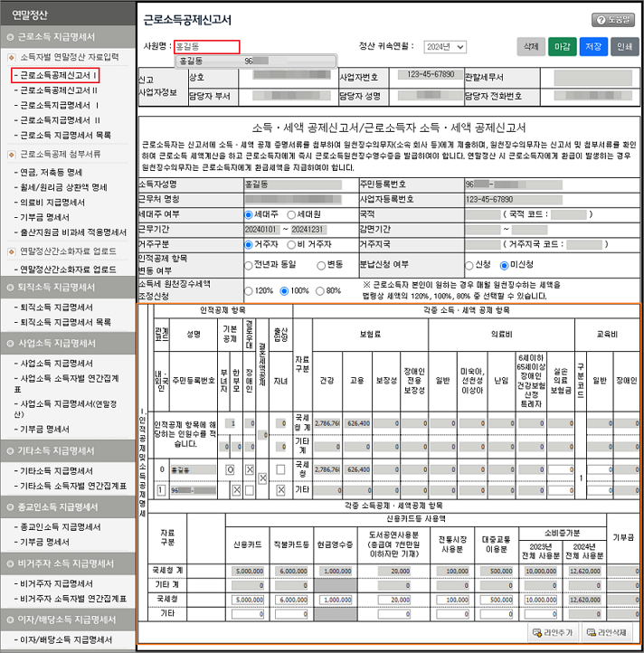Select the 세대주 radio button
The height and width of the screenshot is (653, 644).
[249, 215]
